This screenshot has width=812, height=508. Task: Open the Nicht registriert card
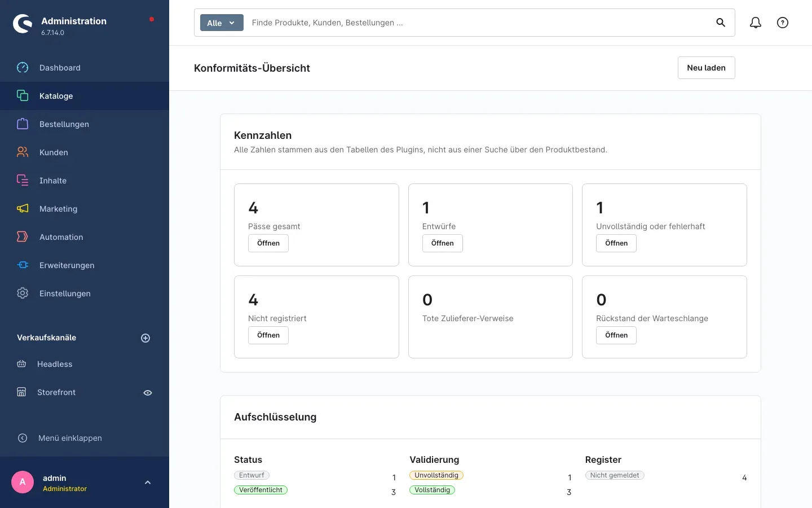[x=268, y=335]
